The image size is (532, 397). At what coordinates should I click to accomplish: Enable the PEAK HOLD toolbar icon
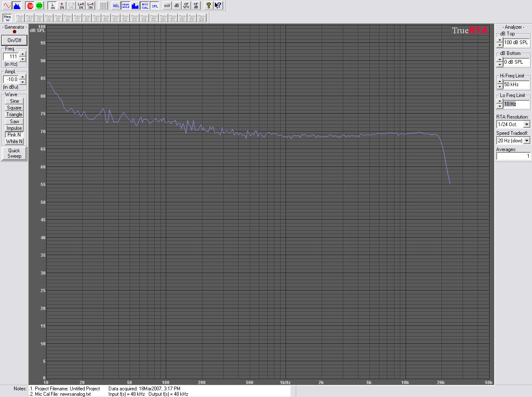click(126, 5)
